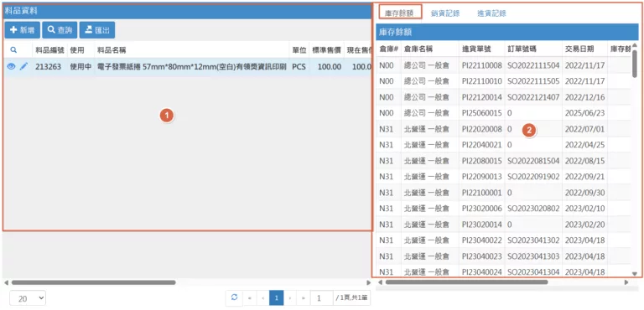The width and height of the screenshot is (644, 310).
Task: Click right arrow of left panel scrollbar
Action: [x=368, y=282]
